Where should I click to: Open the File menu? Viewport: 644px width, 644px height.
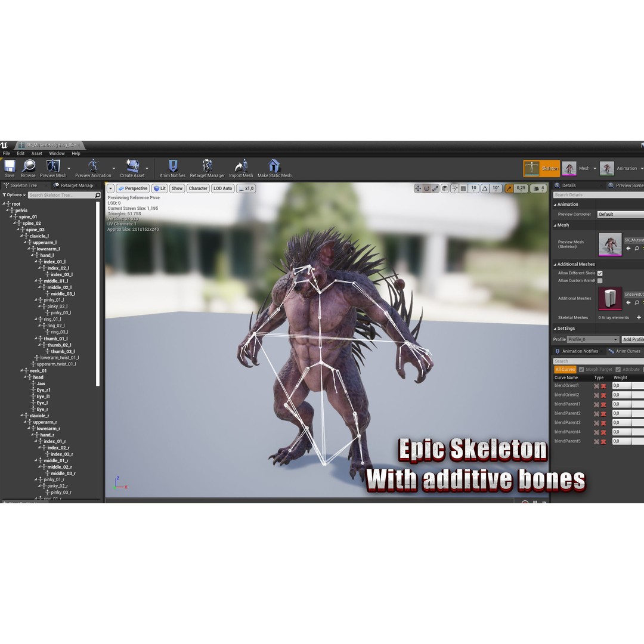tap(7, 154)
